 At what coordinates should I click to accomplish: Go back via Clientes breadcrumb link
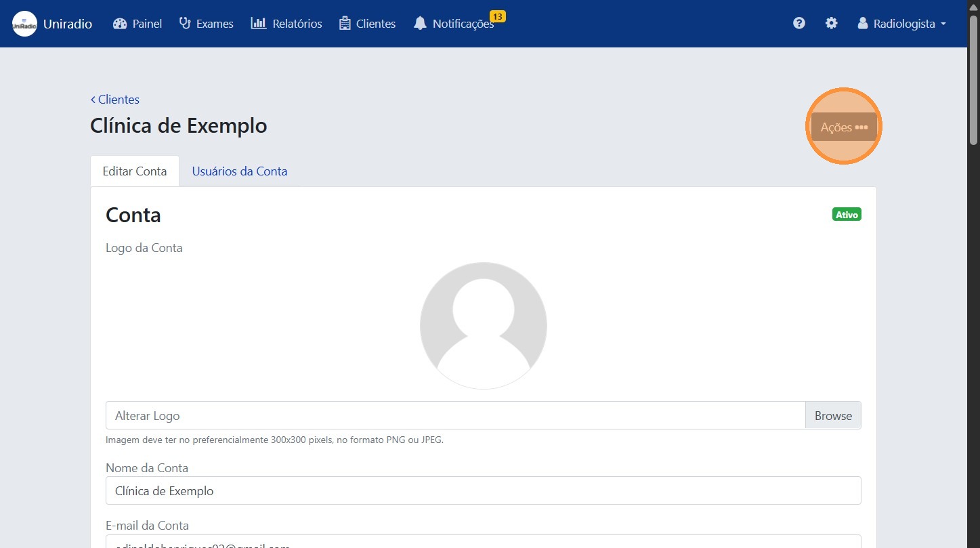coord(115,100)
